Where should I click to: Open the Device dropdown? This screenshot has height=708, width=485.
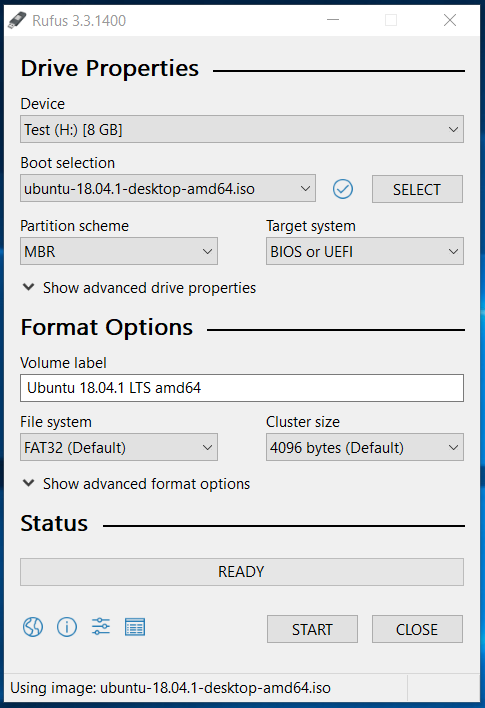point(242,130)
